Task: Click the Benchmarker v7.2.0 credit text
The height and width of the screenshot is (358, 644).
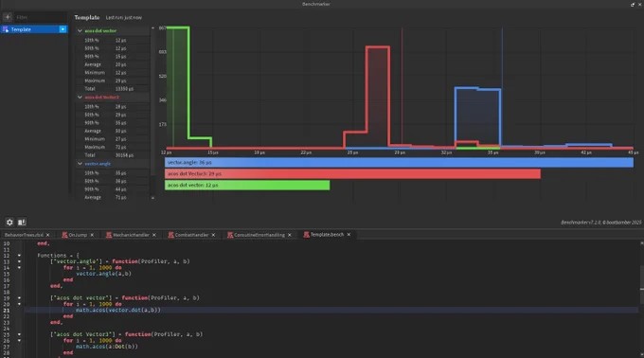Action: (x=600, y=223)
